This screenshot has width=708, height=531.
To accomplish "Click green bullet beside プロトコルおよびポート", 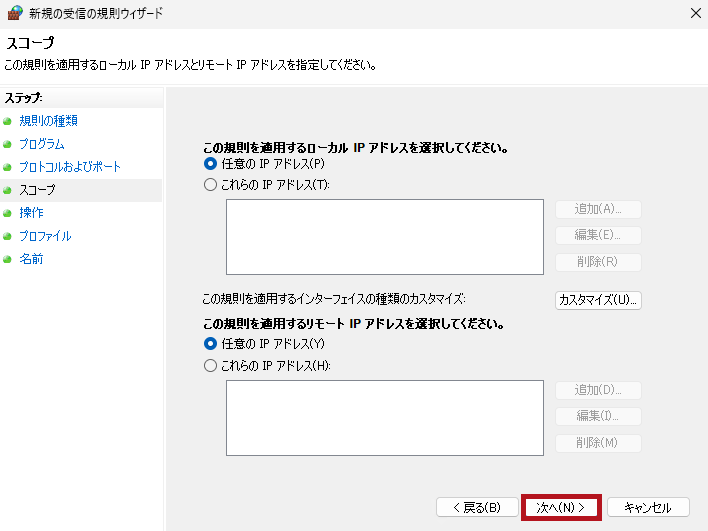I will coord(7,168).
